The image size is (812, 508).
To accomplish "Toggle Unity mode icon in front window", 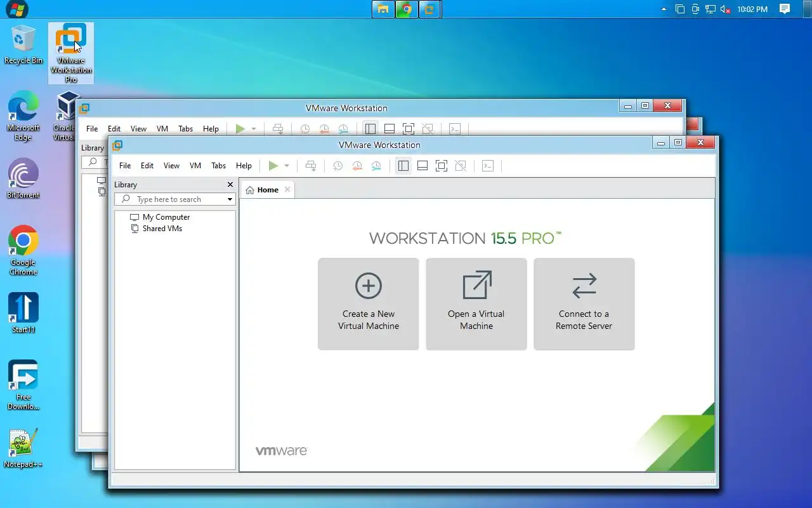I will click(x=461, y=166).
